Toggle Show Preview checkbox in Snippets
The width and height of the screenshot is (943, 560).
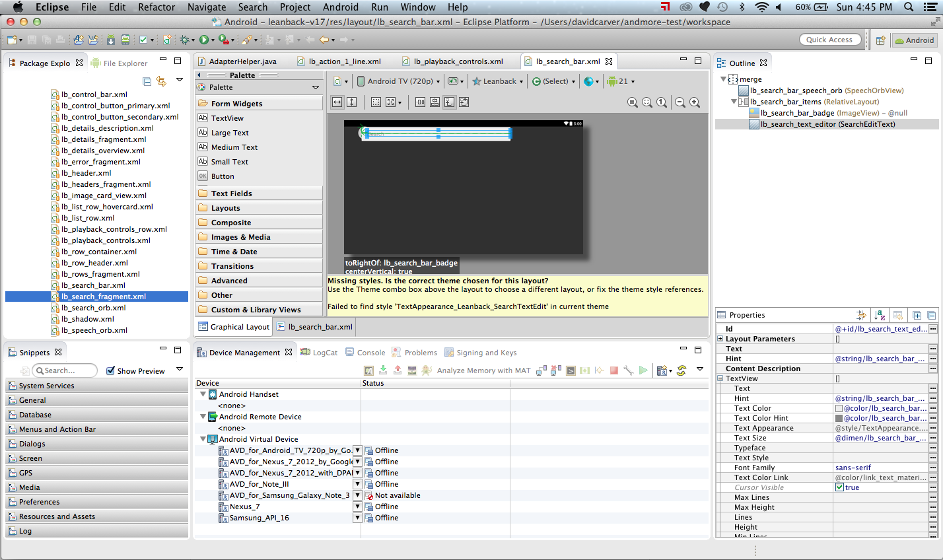[111, 370]
